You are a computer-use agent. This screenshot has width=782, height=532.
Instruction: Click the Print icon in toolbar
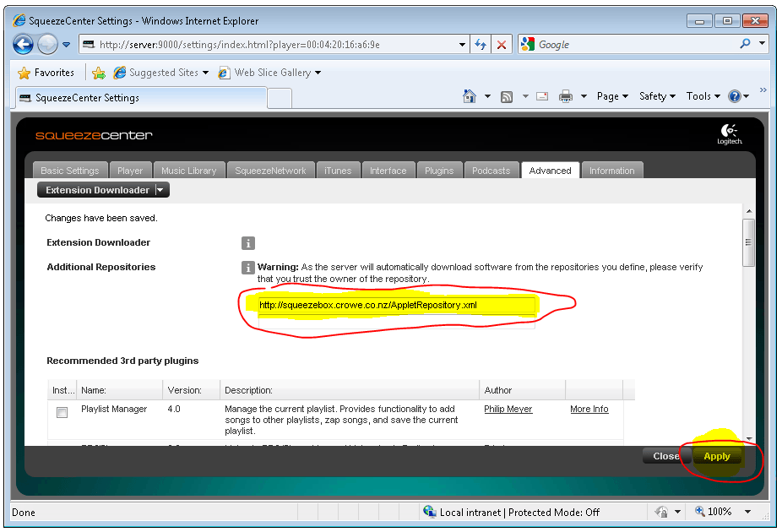(566, 96)
